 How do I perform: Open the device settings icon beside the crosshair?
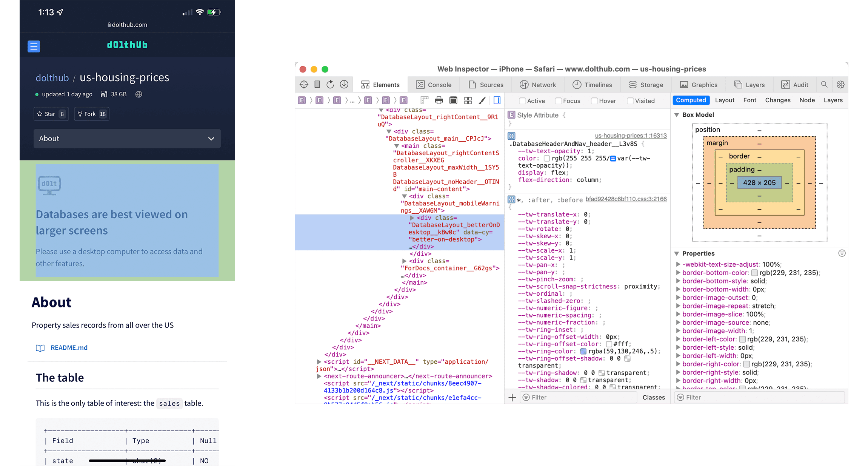tap(317, 85)
